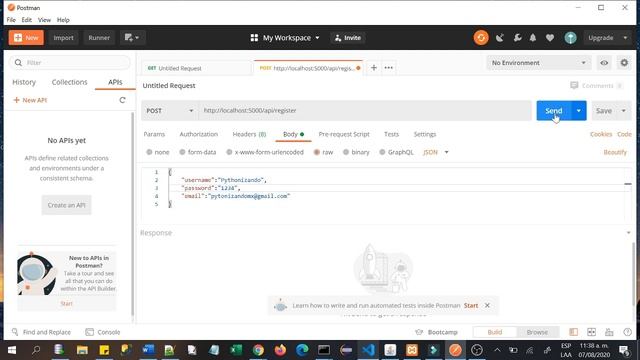Open the View menu
Image resolution: width=640 pixels, height=360 pixels.
pyautogui.click(x=44, y=20)
